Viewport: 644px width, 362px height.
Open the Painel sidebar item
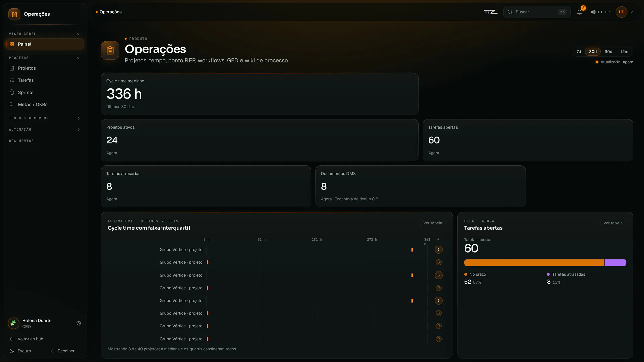coord(45,44)
